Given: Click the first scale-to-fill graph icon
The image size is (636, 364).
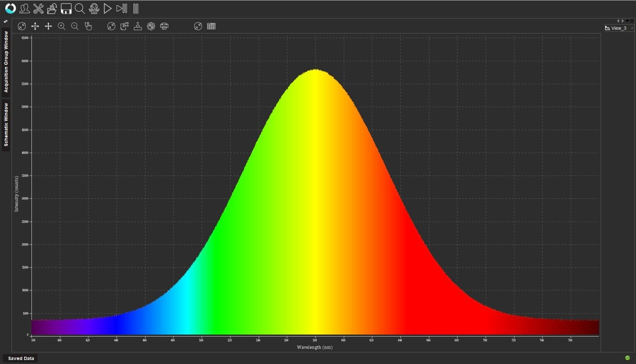Looking at the screenshot, I should pyautogui.click(x=22, y=26).
